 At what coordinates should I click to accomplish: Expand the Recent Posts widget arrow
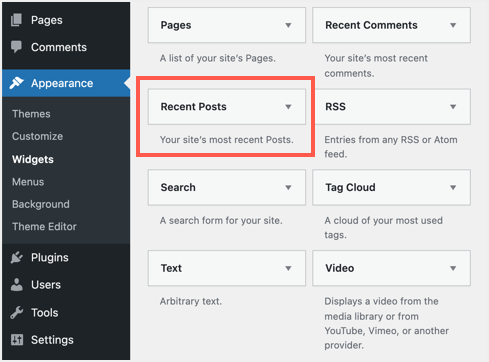(288, 107)
